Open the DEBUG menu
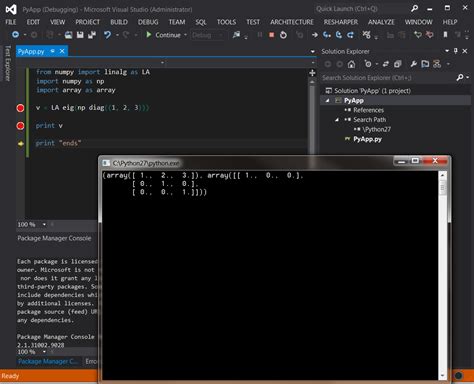 click(x=148, y=22)
